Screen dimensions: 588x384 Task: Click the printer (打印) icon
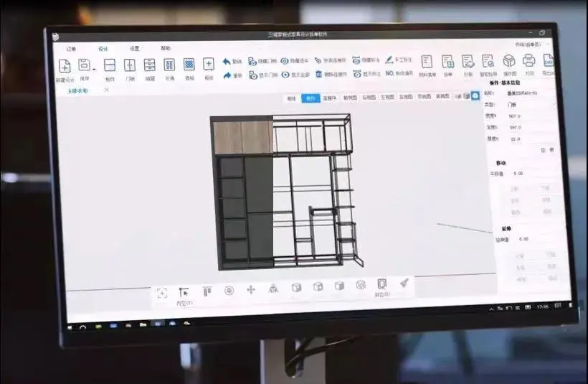pyautogui.click(x=528, y=60)
